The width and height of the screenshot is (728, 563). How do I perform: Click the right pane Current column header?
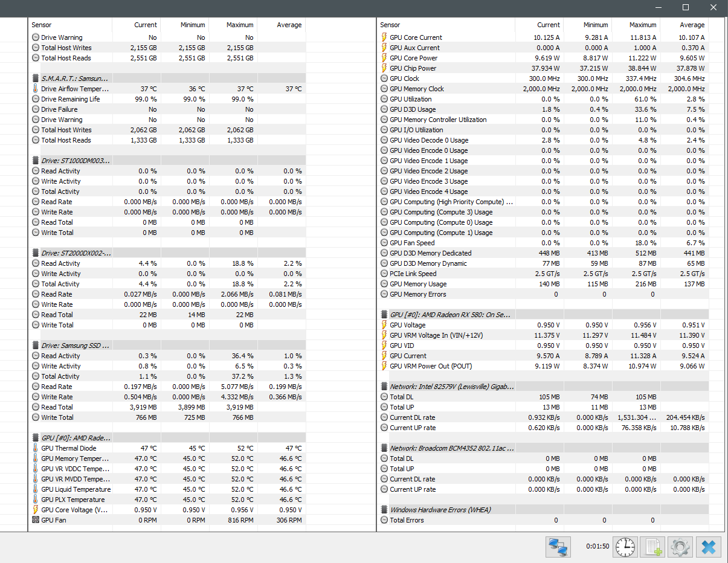539,25
